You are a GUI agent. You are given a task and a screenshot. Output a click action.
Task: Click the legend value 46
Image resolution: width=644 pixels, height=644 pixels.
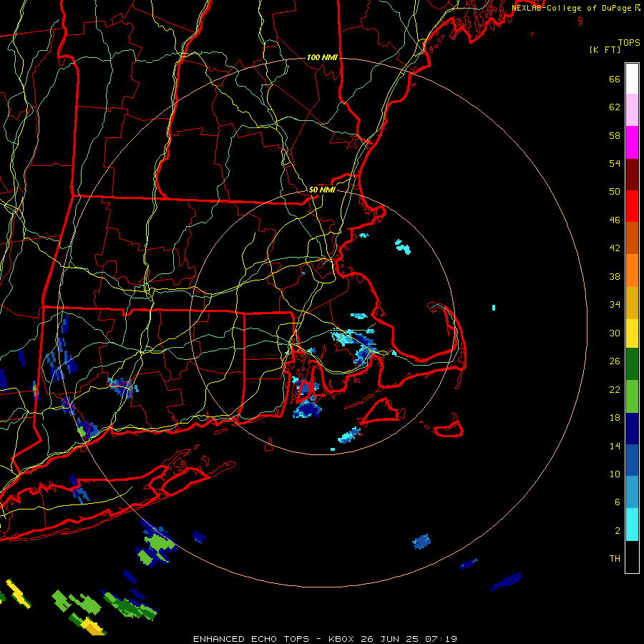[615, 220]
